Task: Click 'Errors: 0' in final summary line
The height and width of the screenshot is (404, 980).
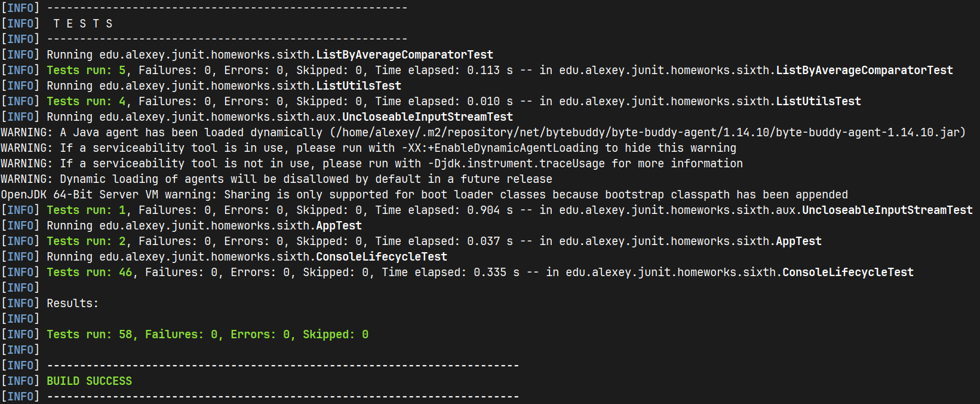Action: click(x=260, y=335)
